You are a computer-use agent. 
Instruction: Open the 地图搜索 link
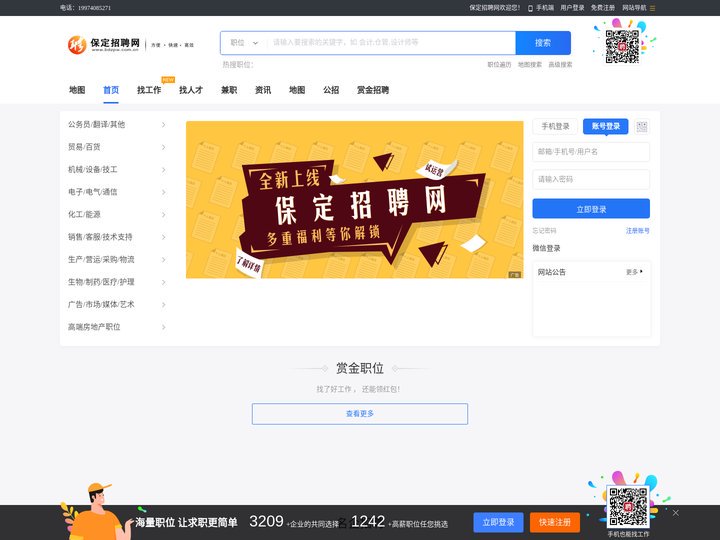(x=530, y=65)
